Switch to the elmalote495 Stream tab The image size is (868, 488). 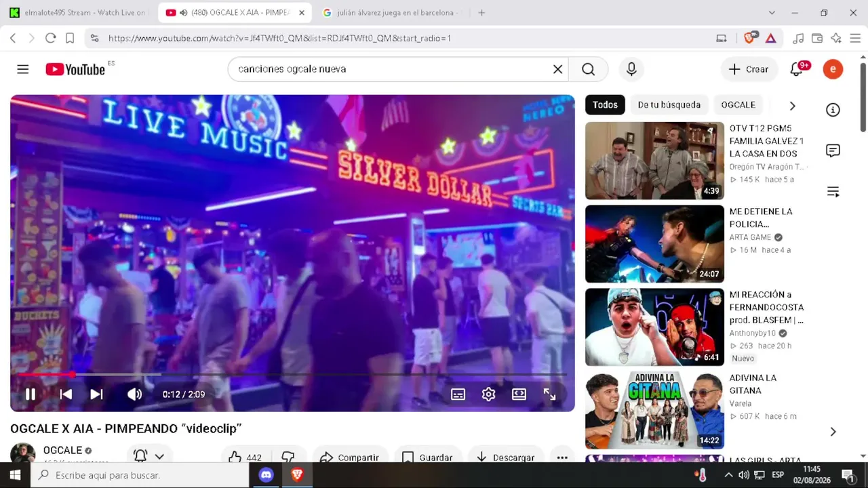coord(79,13)
